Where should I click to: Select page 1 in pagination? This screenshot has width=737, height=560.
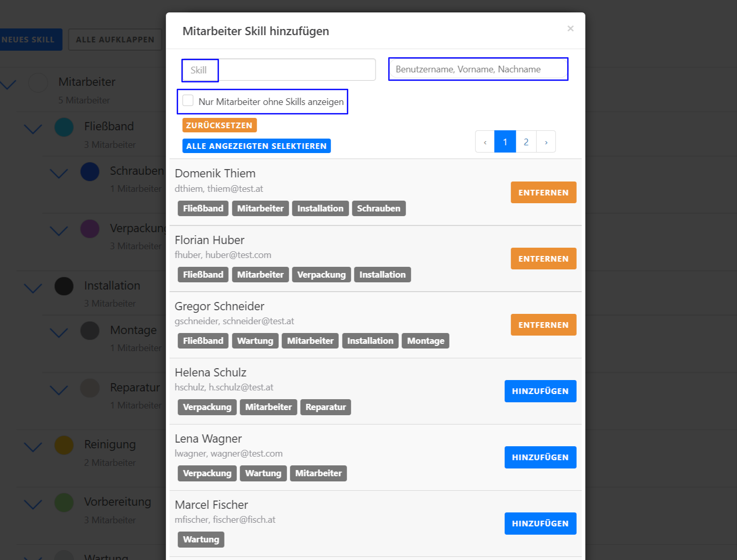[505, 142]
